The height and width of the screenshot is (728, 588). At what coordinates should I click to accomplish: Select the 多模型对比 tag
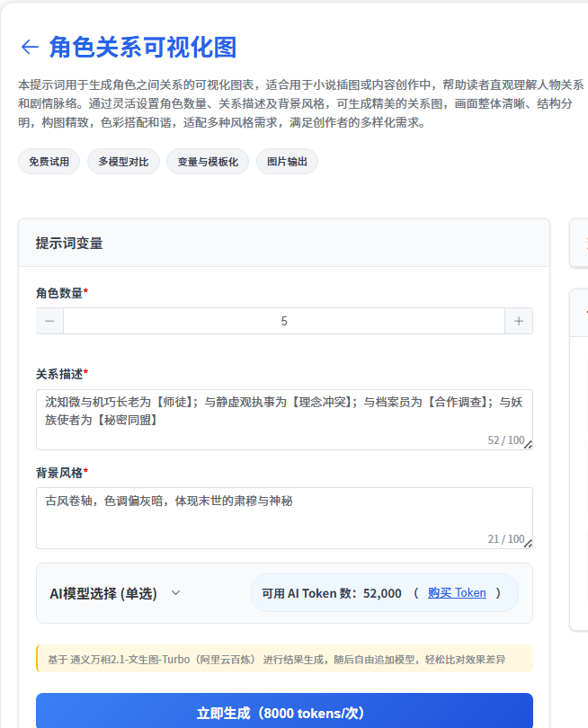[x=124, y=162]
